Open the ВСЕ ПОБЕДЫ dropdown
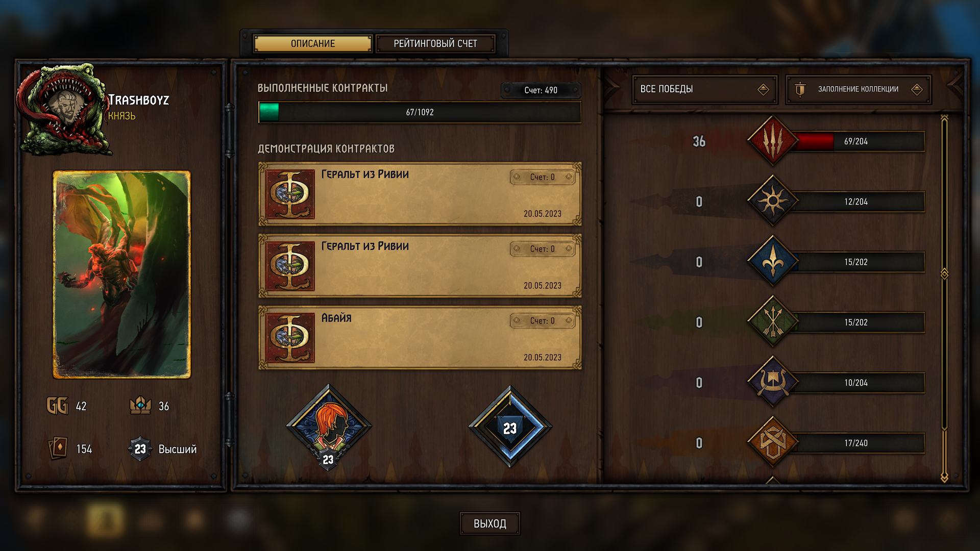 pos(704,89)
